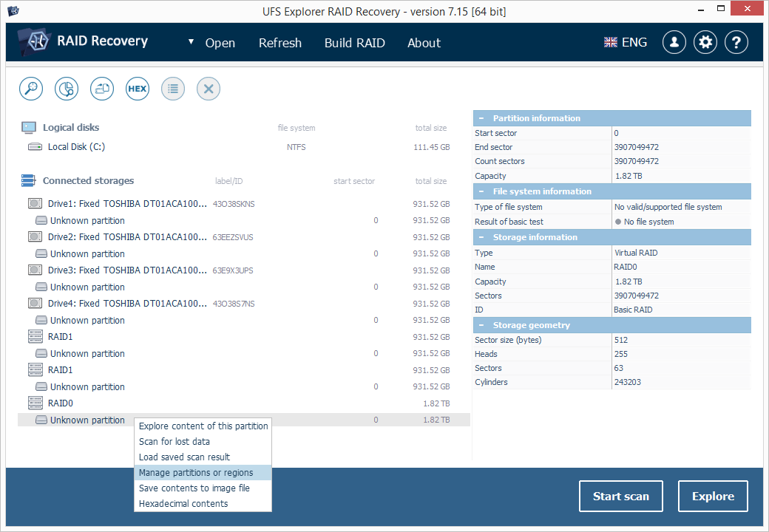Collapse the Storage information section
This screenshot has width=769, height=532.
(481, 237)
